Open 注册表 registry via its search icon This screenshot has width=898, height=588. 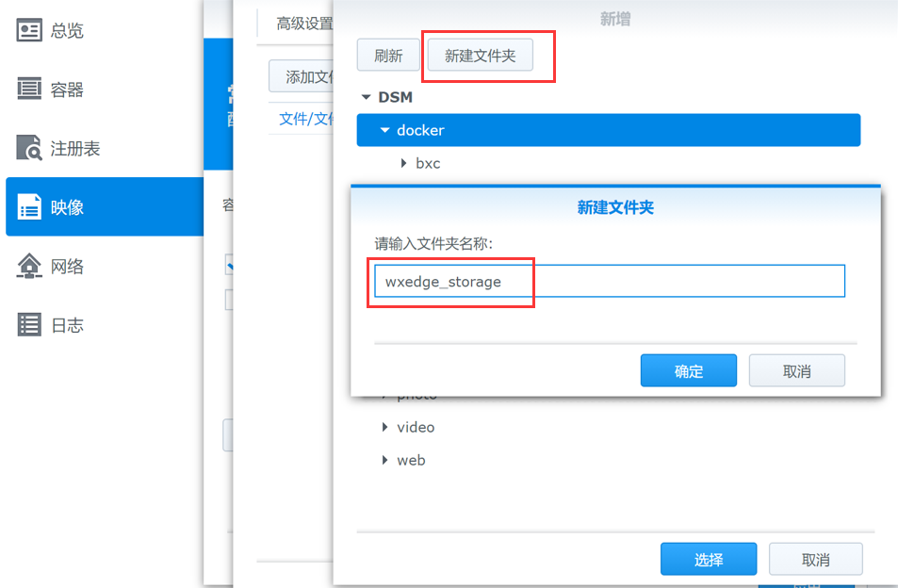click(30, 149)
